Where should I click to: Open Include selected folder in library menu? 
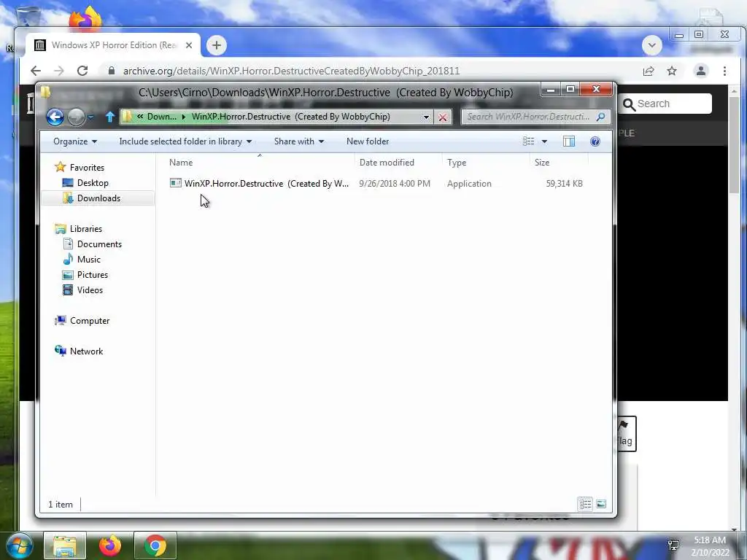tap(185, 141)
